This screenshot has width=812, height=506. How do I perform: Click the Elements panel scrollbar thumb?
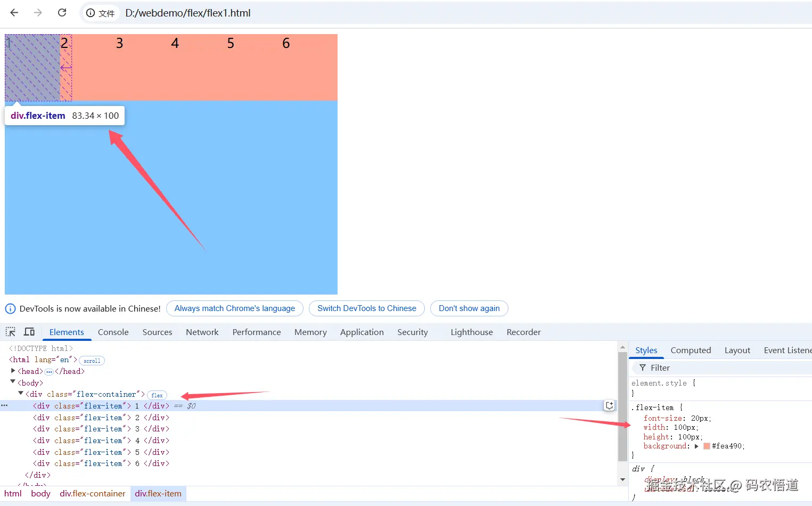click(622, 406)
